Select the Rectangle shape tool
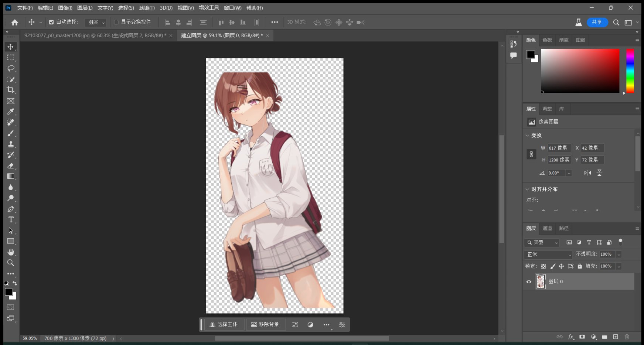 coord(11,241)
